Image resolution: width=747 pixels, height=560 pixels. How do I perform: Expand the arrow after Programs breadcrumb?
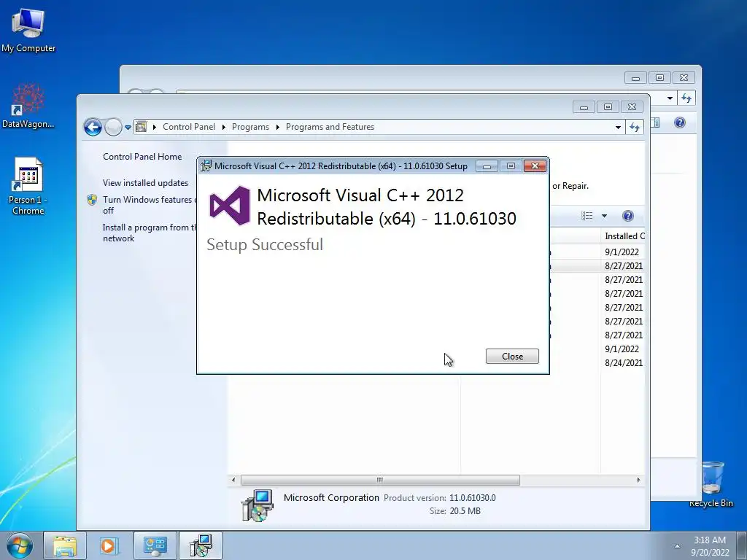[277, 127]
